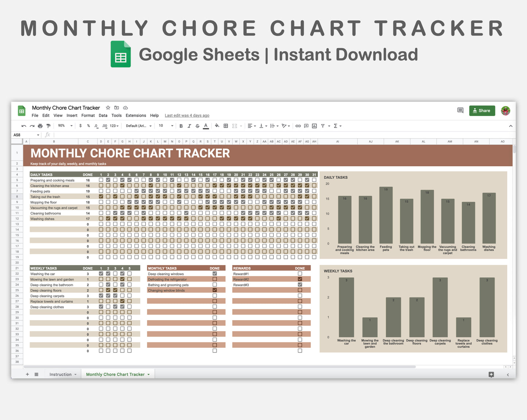Viewport: 527px width, 420px height.
Task: Click the Last edit was 4 days ago link
Action: (187, 115)
